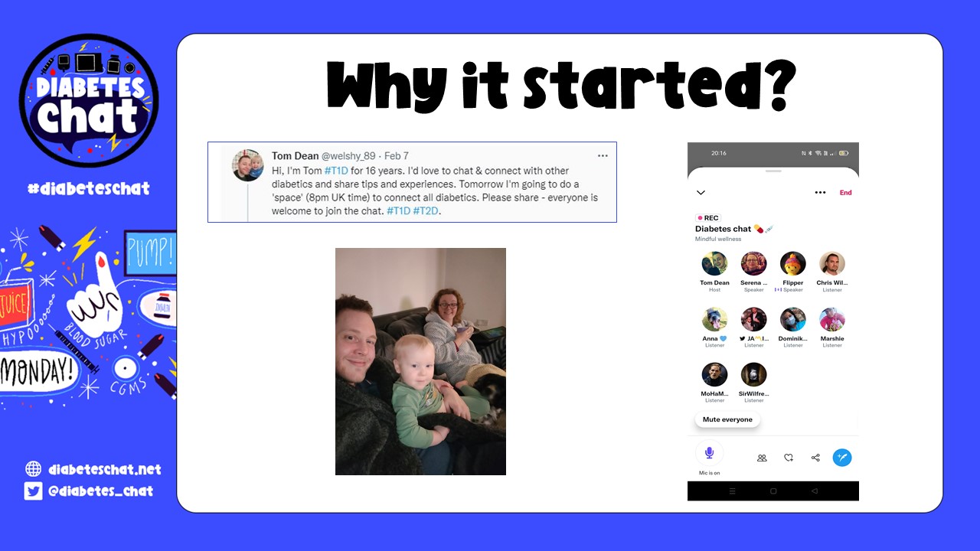980x551 pixels.
Task: Collapse the space with the chevron
Action: point(701,193)
